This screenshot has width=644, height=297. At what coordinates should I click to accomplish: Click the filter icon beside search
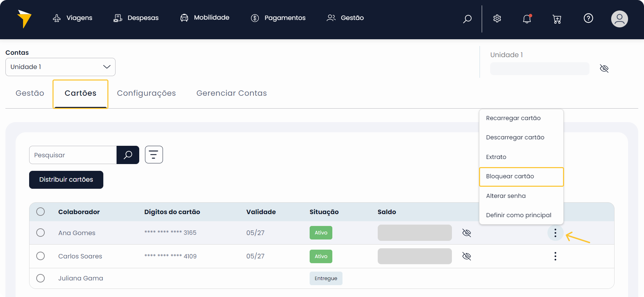(x=154, y=155)
